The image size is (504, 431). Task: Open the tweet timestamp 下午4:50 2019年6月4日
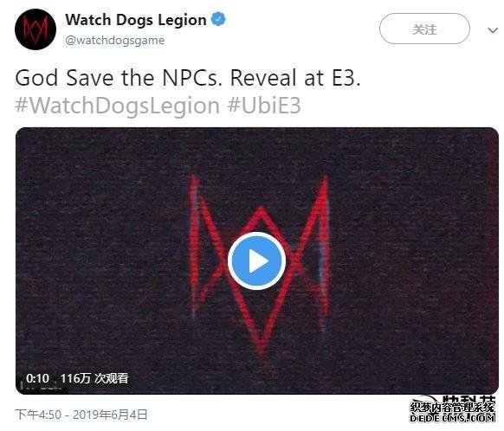click(x=81, y=415)
